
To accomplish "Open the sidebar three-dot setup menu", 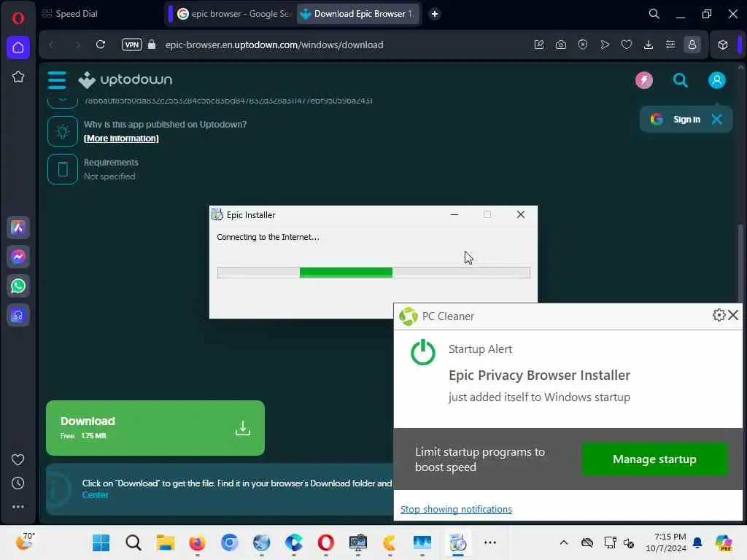I will point(18,507).
